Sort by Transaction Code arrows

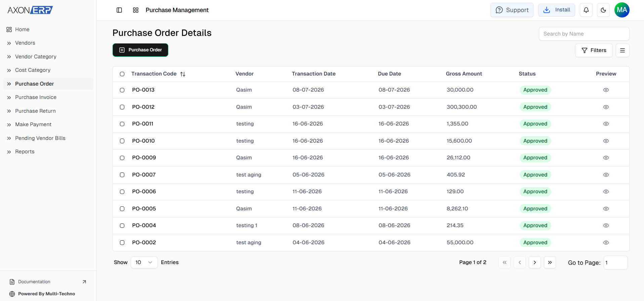coord(183,74)
